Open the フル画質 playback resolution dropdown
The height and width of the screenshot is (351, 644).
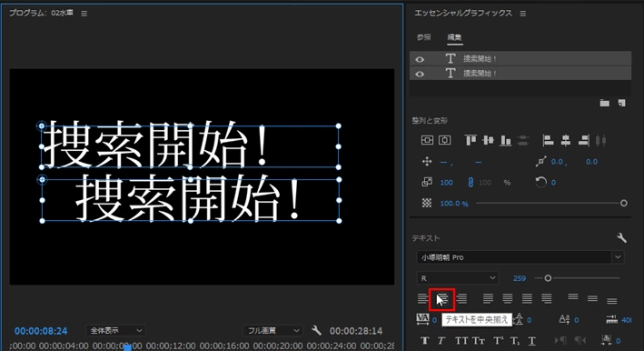(x=272, y=330)
